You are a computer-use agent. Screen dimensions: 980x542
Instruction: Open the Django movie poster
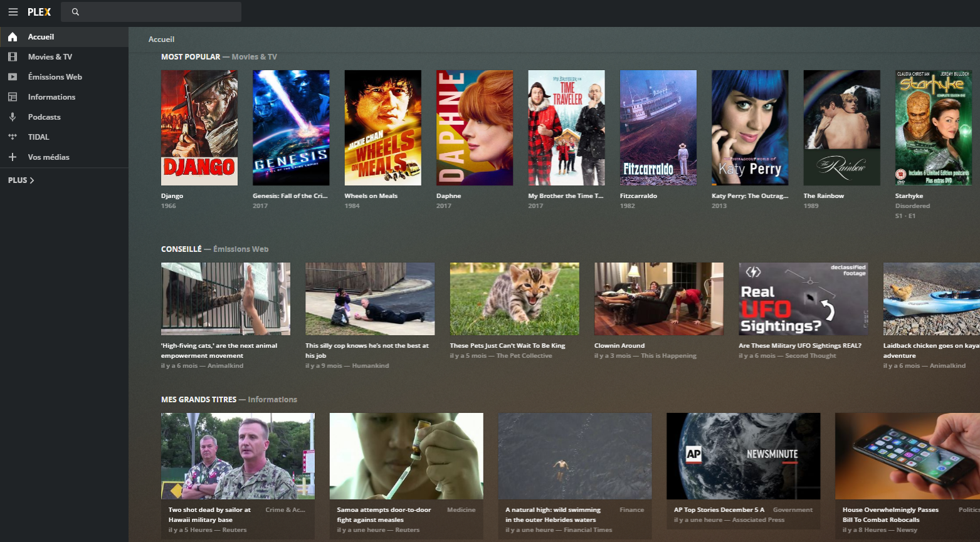click(x=199, y=128)
